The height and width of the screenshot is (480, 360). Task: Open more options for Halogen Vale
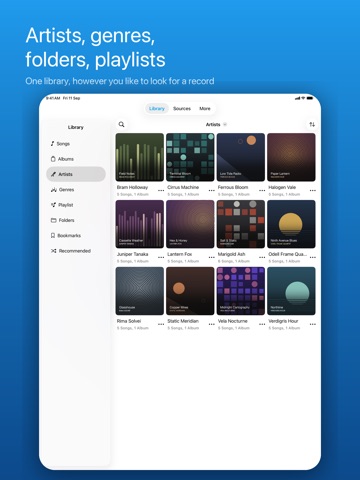313,191
